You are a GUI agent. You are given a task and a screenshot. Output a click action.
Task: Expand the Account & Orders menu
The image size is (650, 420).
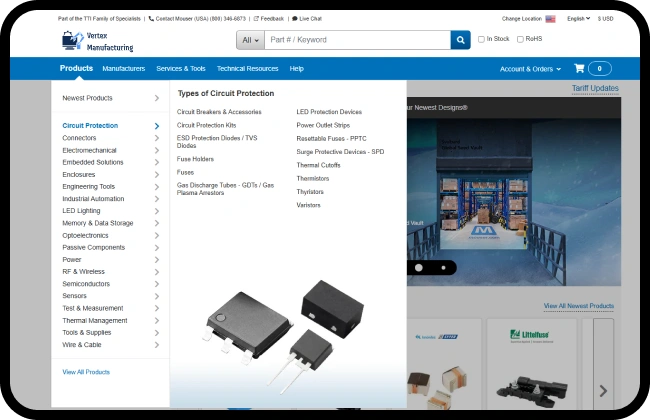(530, 69)
